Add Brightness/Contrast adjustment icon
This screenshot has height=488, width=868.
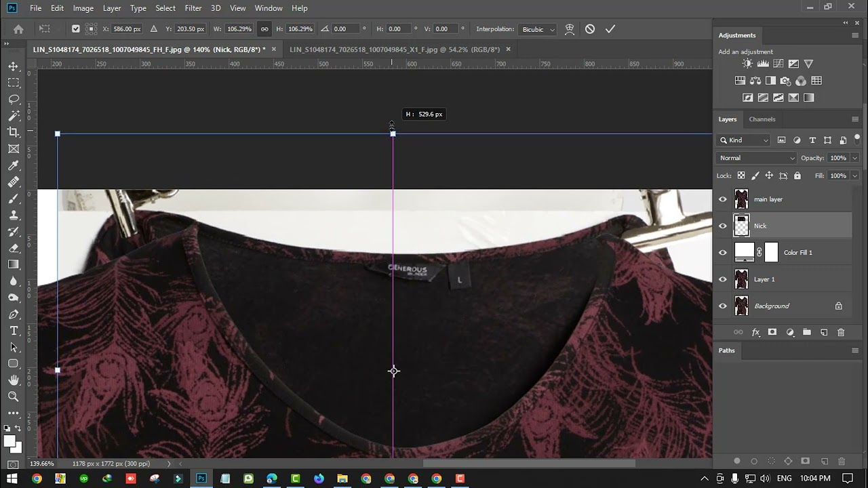click(x=747, y=64)
